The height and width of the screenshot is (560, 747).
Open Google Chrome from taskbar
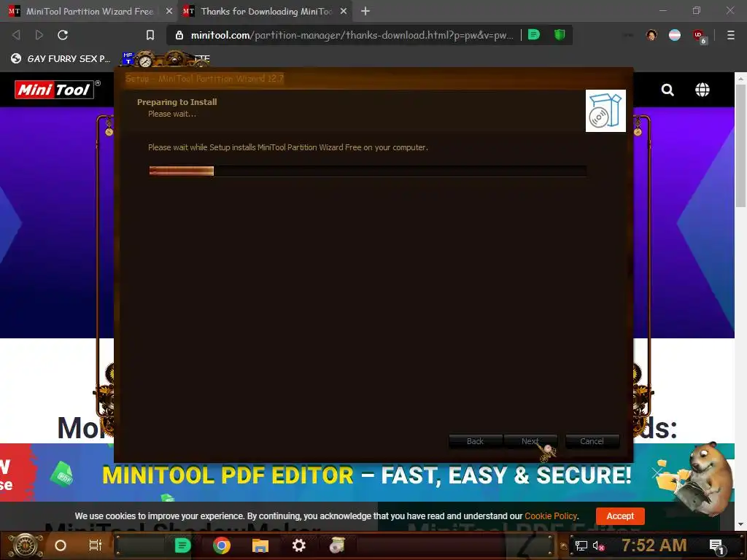222,545
